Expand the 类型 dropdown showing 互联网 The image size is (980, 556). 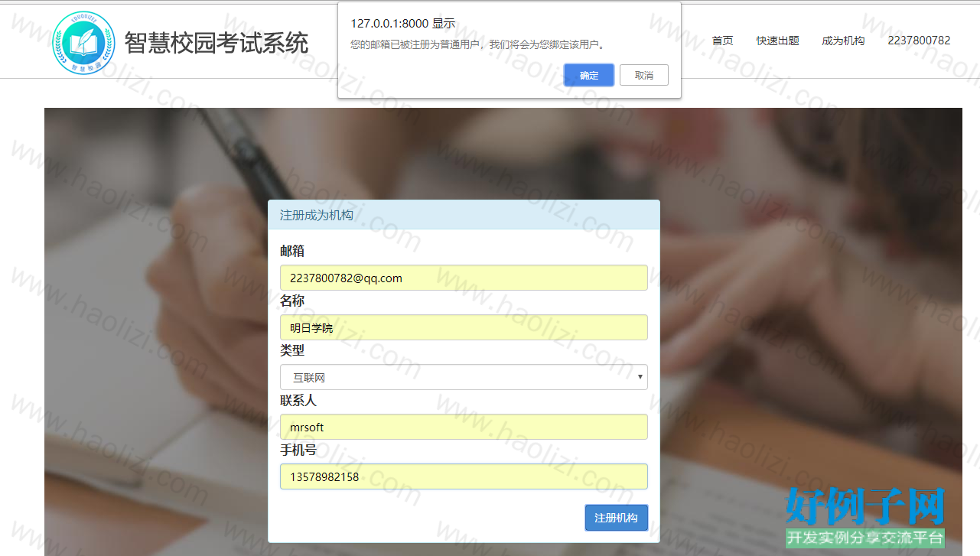click(464, 377)
